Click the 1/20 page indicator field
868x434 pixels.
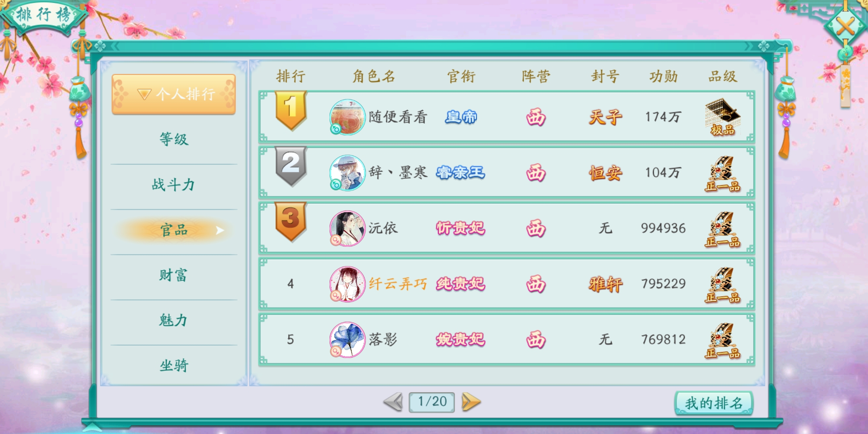(432, 402)
